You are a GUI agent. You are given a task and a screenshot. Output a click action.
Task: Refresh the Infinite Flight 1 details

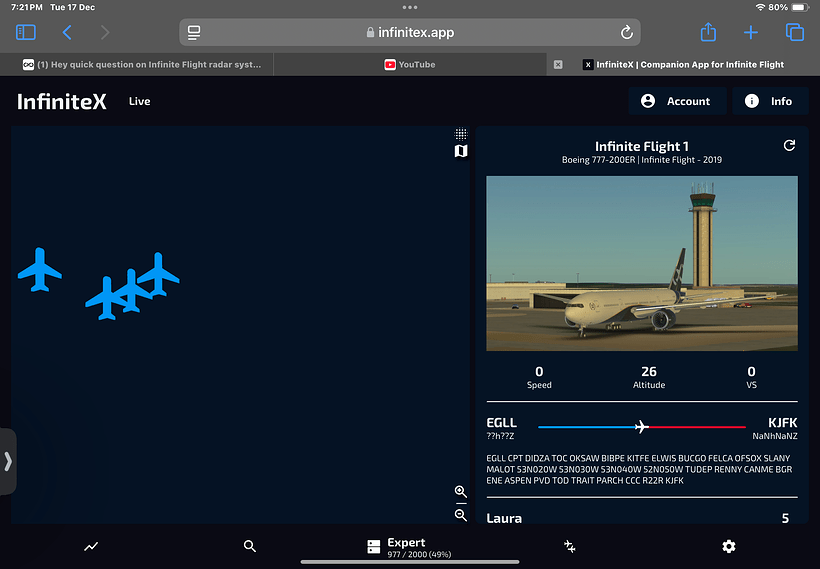(789, 145)
